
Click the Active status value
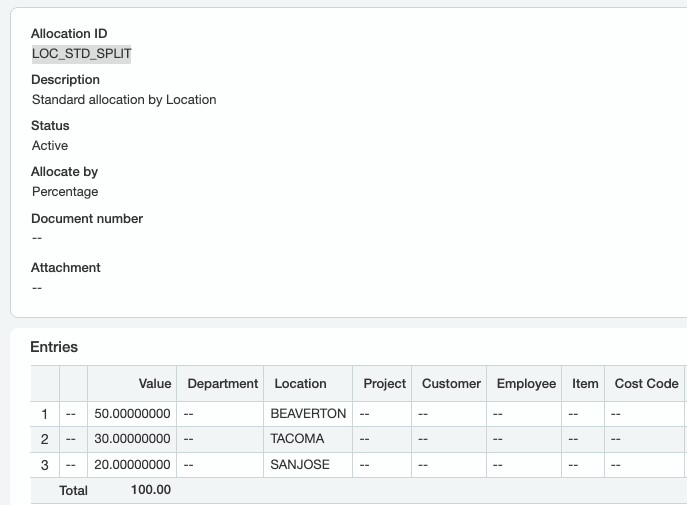50,146
